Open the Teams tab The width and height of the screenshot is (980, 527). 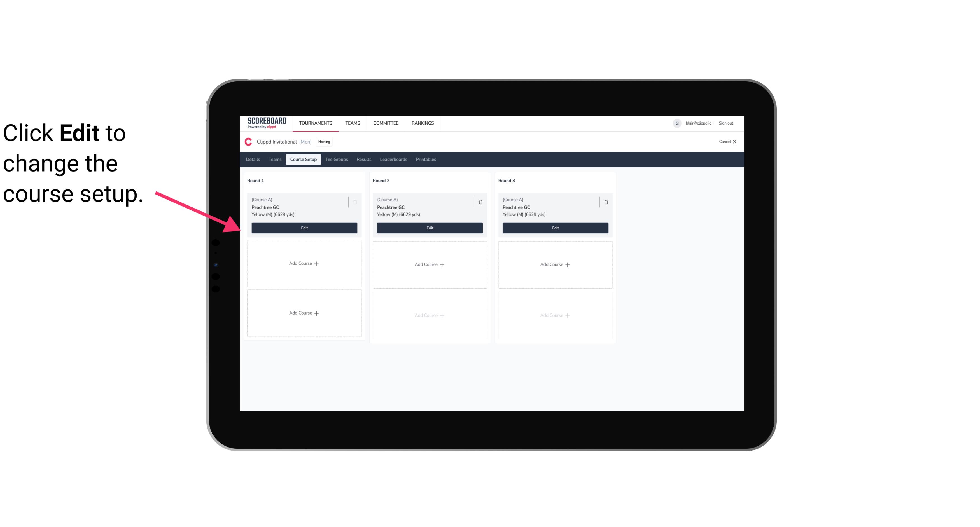274,159
